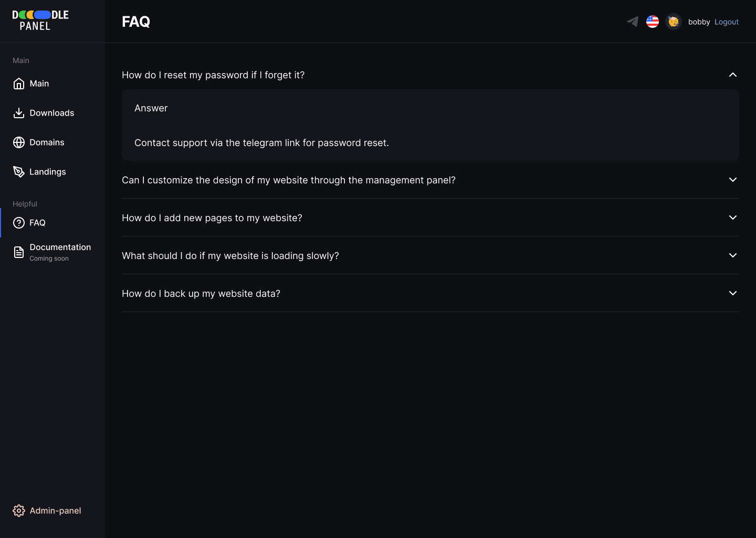Open the Landings sidebar entry
The height and width of the screenshot is (538, 756).
pyautogui.click(x=52, y=172)
